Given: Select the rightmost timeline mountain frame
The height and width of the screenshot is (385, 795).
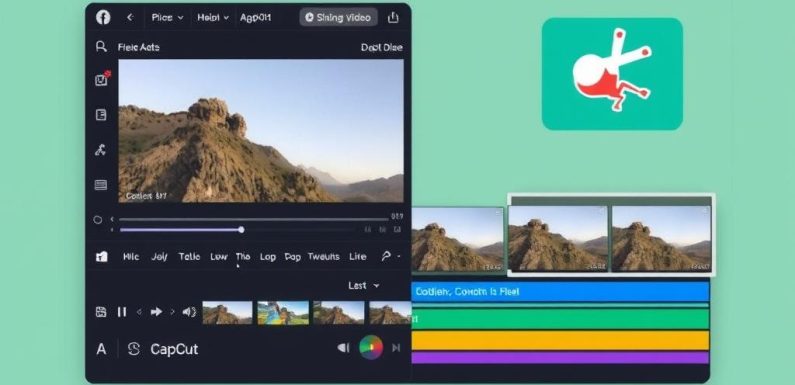Looking at the screenshot, I should pyautogui.click(x=661, y=238).
